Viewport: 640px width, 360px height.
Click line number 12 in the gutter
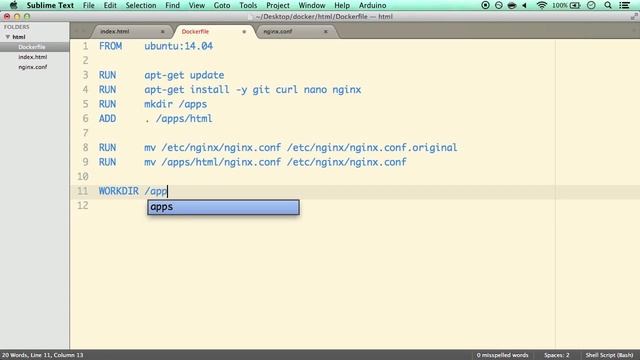click(82, 205)
